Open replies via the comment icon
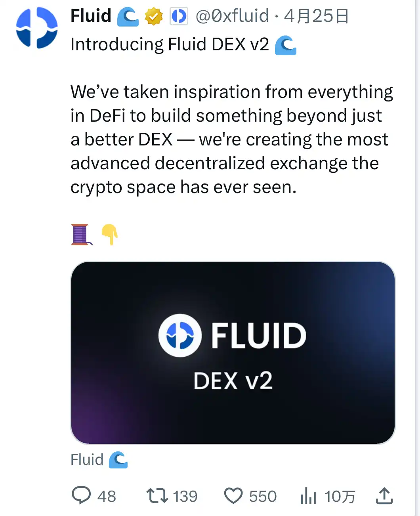The height and width of the screenshot is (516, 420). click(x=81, y=495)
